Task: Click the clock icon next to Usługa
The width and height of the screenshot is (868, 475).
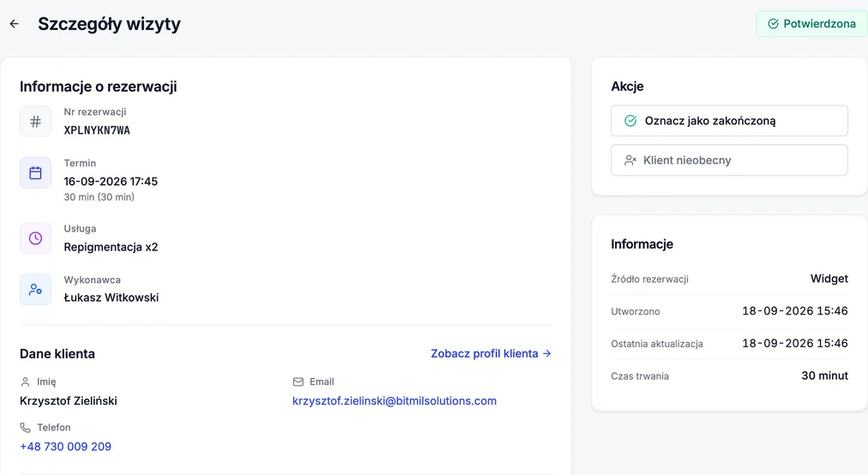Action: [x=35, y=238]
